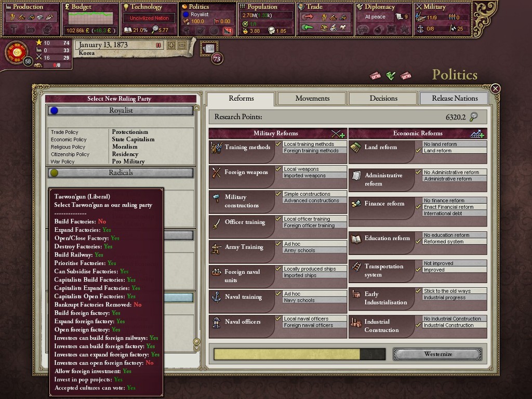Screen dimensions: 532x399
Task: Click the Foreign naval units ship icon
Action: tap(216, 272)
